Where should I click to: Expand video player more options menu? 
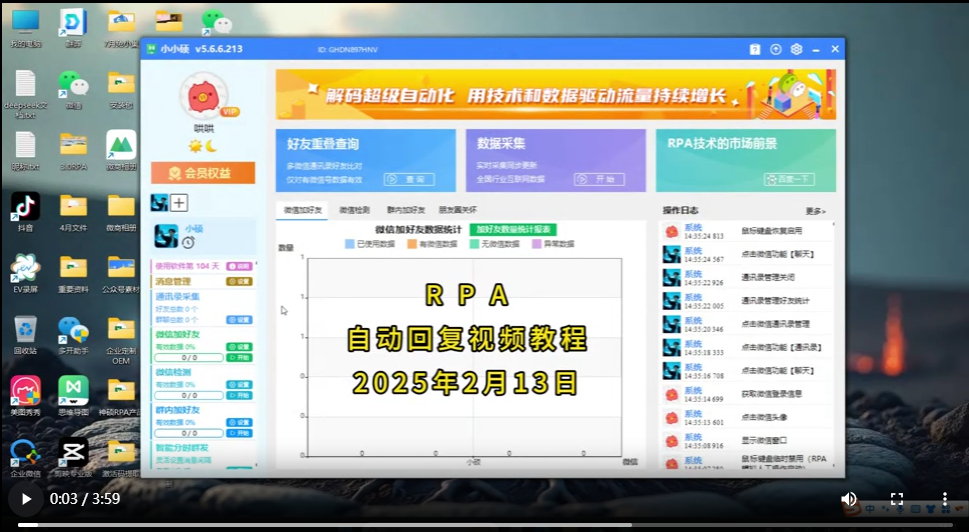[x=945, y=499]
